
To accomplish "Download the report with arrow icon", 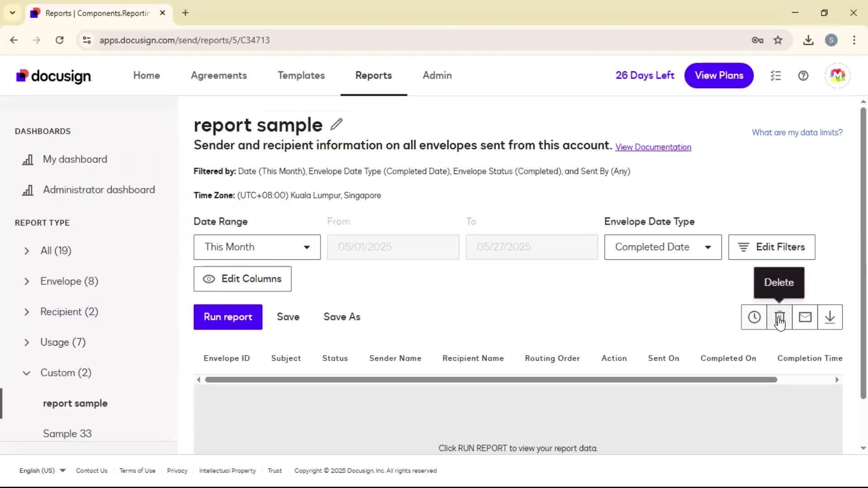I will tap(830, 317).
